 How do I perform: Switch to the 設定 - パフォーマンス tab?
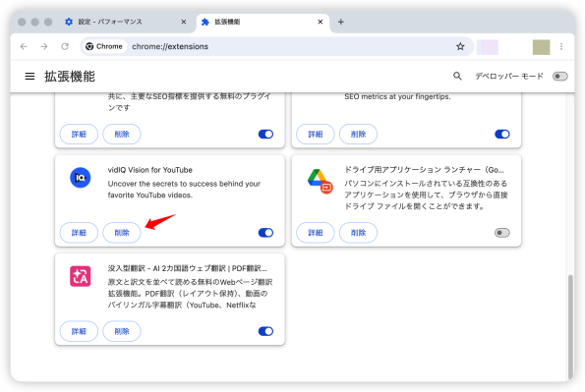tap(125, 22)
